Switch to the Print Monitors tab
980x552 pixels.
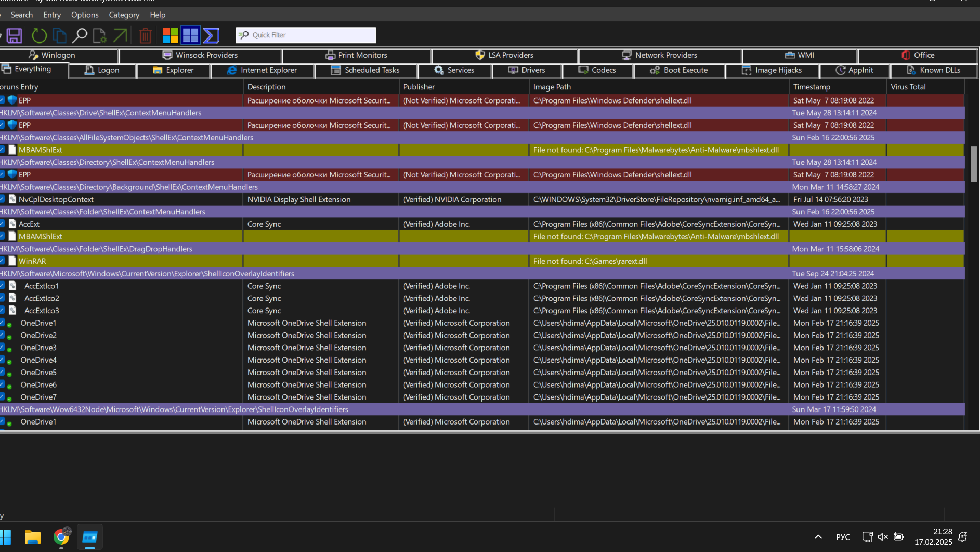(x=357, y=55)
